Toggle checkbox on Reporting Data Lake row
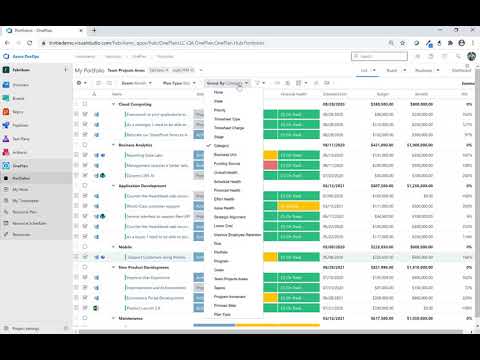 coord(85,155)
